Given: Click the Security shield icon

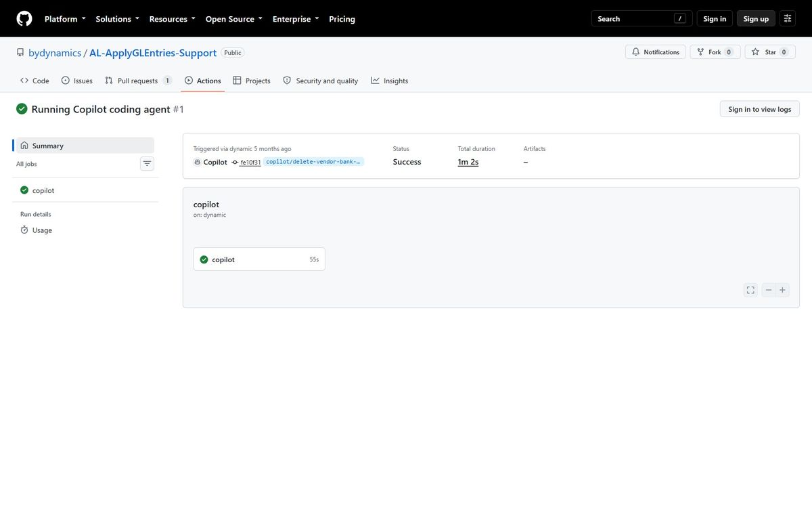Looking at the screenshot, I should tap(287, 81).
